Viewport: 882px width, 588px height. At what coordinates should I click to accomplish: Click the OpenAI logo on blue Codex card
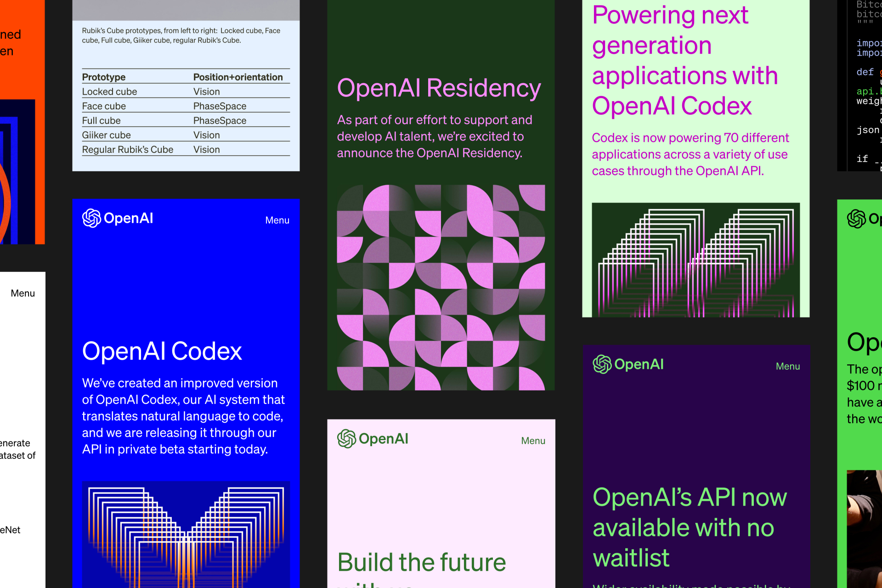118,218
